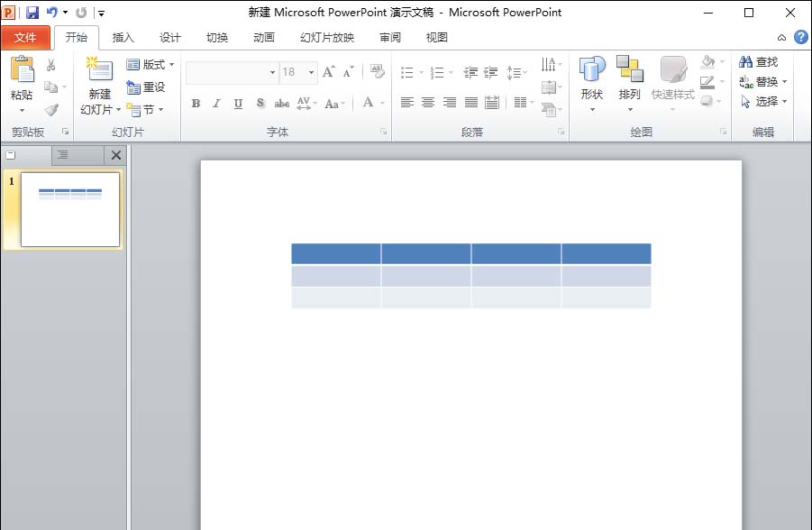Click the shape fill paint bucket
812x530 pixels.
(x=708, y=62)
